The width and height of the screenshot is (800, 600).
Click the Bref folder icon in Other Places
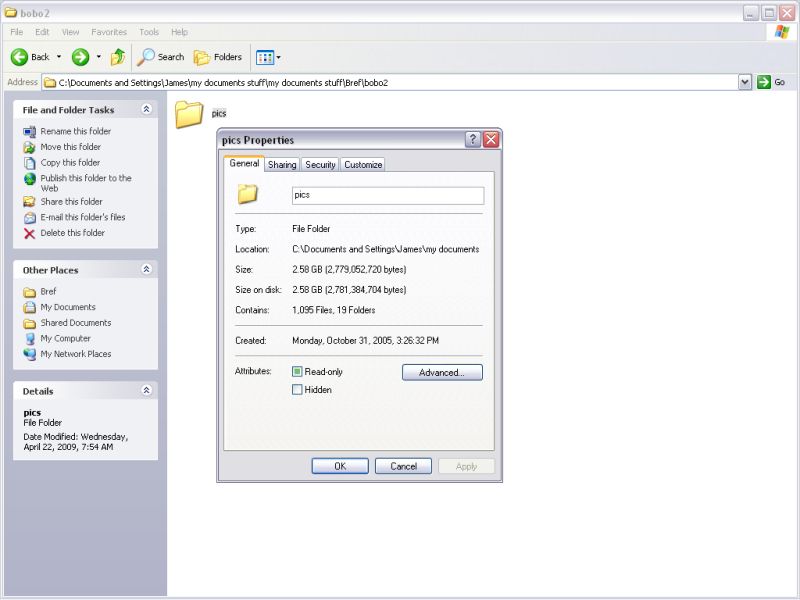tap(30, 292)
